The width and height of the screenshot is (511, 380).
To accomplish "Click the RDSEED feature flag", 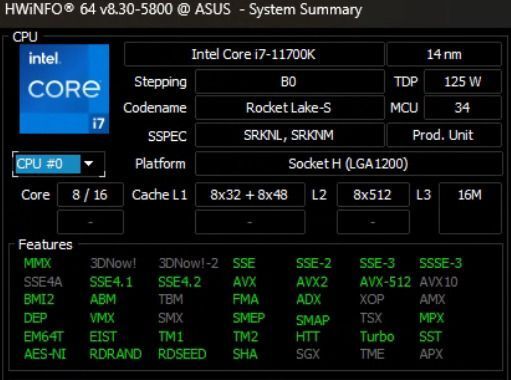I will coord(182,354).
